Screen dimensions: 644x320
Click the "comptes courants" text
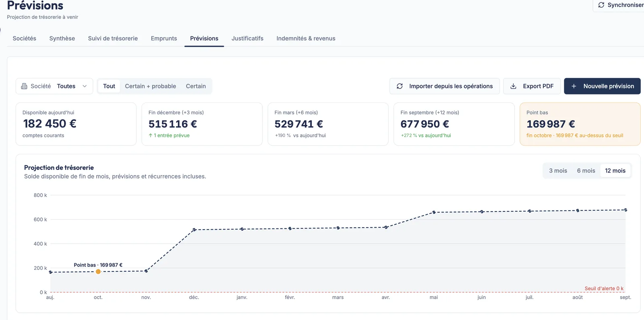(x=43, y=135)
